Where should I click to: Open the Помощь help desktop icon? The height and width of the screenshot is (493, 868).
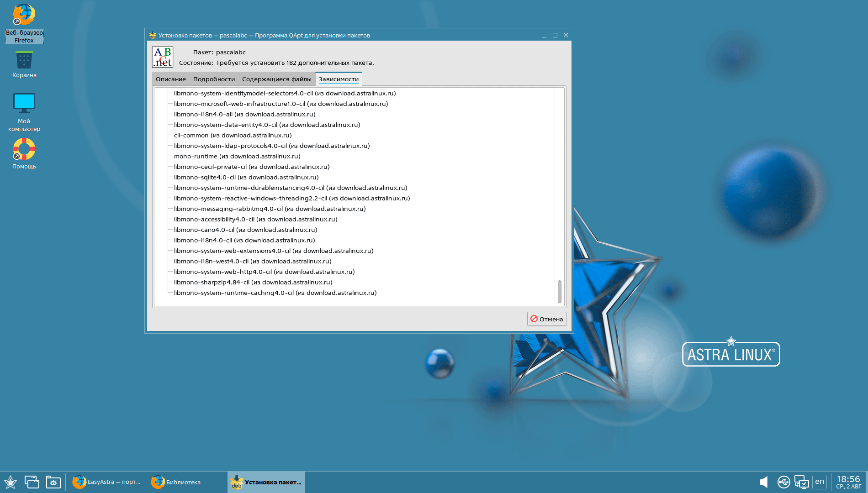24,154
